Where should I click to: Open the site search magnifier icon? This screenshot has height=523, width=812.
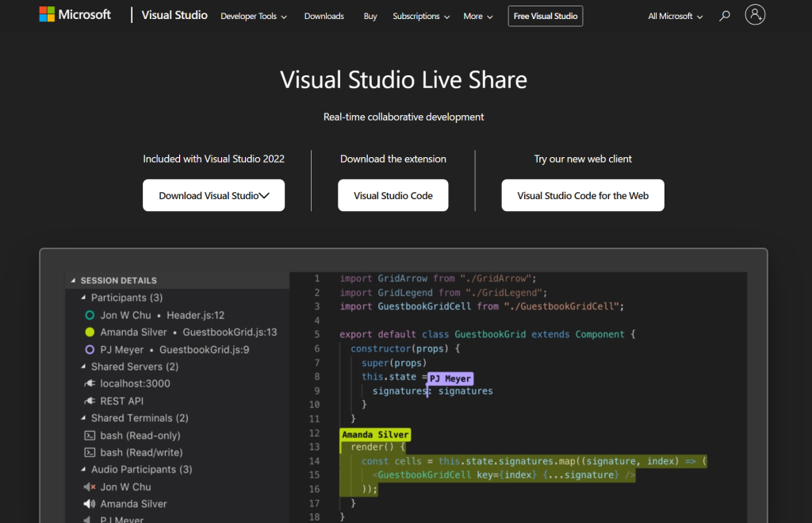[x=725, y=16]
